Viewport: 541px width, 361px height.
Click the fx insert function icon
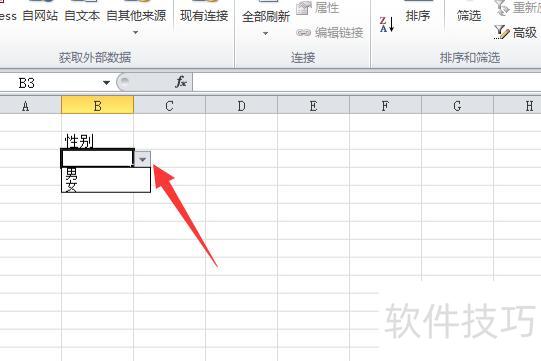(181, 82)
